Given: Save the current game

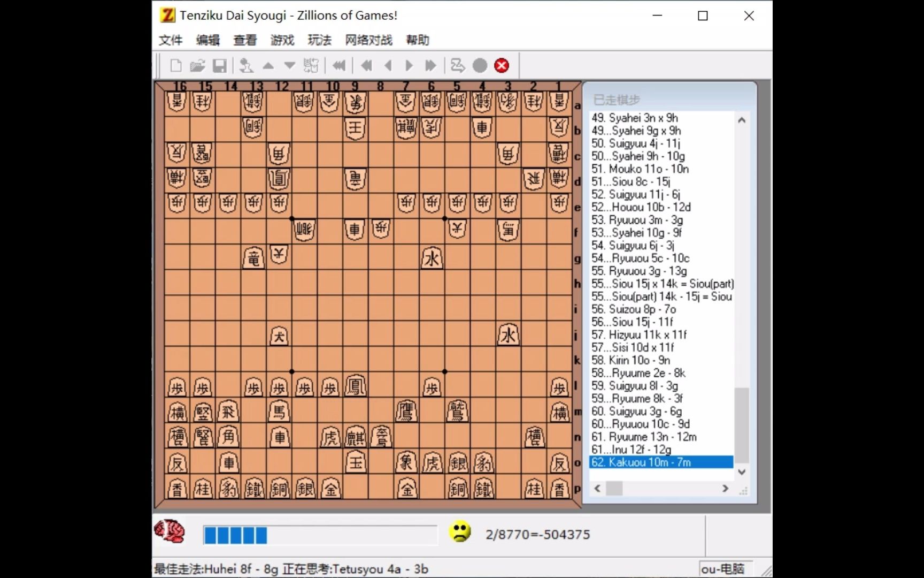Looking at the screenshot, I should (219, 65).
